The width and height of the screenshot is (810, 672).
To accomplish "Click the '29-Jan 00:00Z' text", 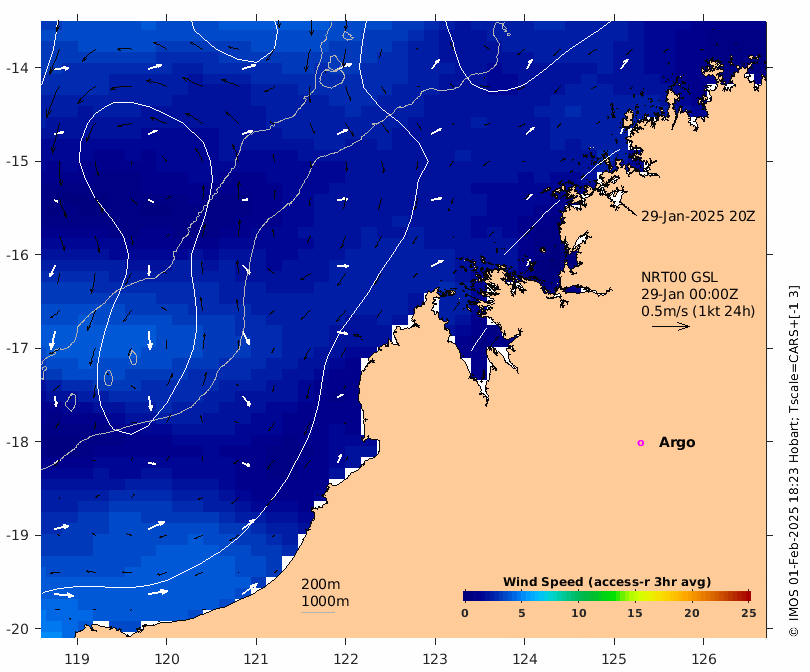I will pyautogui.click(x=690, y=294).
